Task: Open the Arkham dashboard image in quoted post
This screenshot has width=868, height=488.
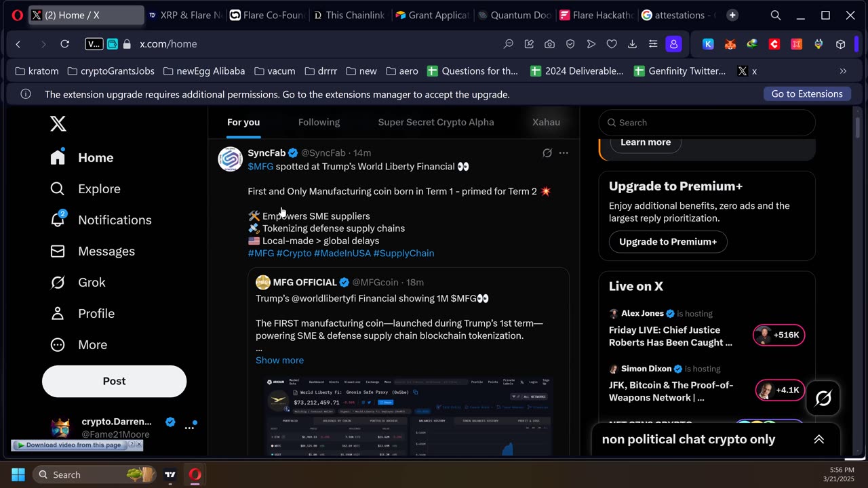Action: coord(409,415)
